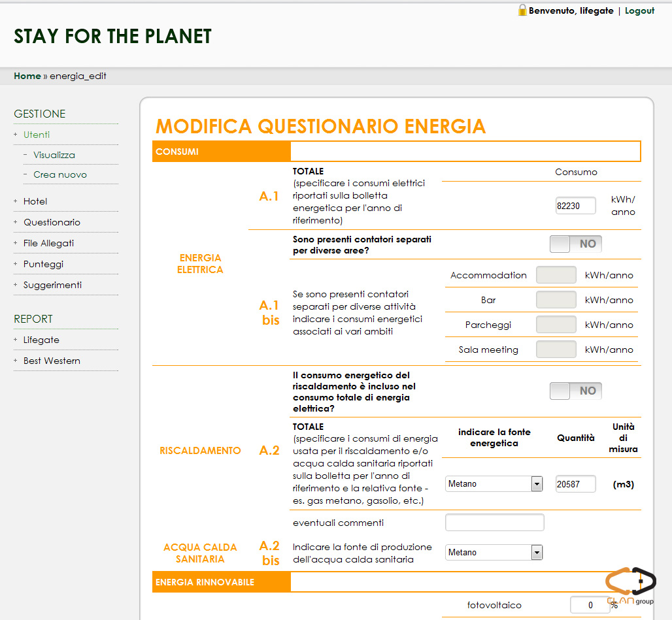Click the A.2 question number
This screenshot has width=672, height=620.
[269, 450]
